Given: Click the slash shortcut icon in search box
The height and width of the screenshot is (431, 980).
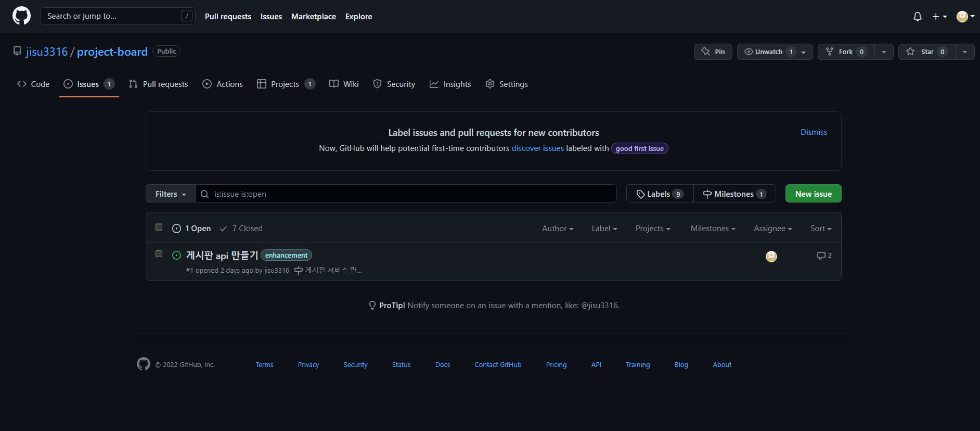Looking at the screenshot, I should coord(187,16).
